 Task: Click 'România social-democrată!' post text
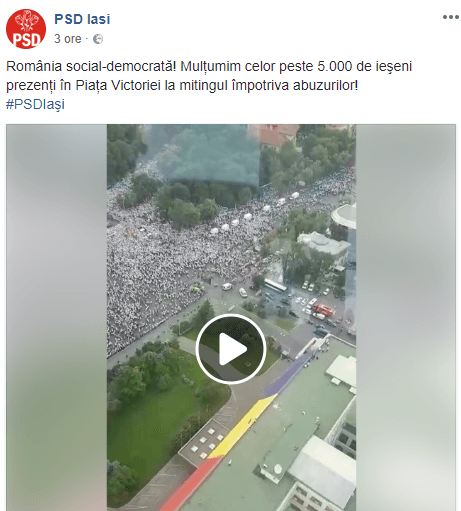point(91,67)
